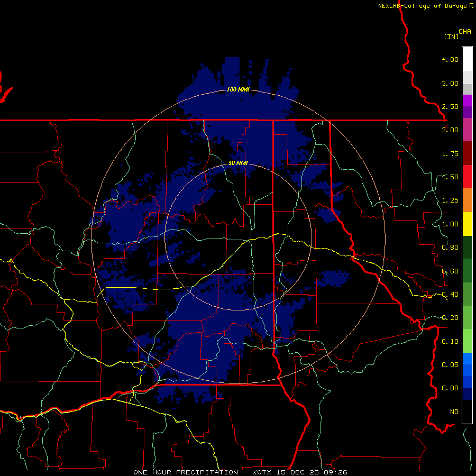The width and height of the screenshot is (476, 476).
Task: Select the black ND legend swatch
Action: click(x=467, y=411)
